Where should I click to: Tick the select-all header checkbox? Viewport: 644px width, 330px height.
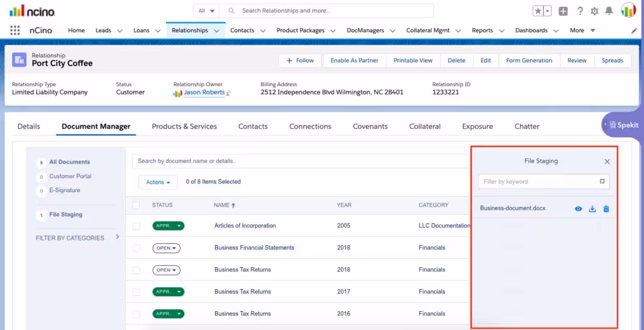(136, 205)
